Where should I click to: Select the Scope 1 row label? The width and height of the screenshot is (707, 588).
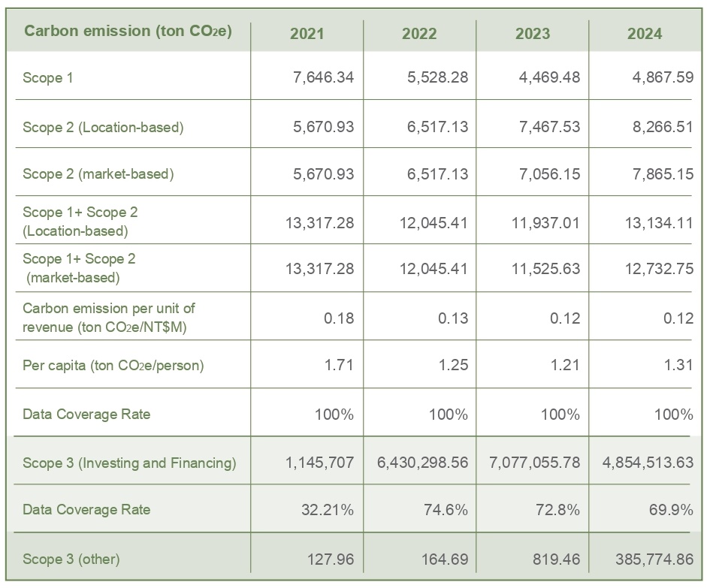tap(48, 77)
